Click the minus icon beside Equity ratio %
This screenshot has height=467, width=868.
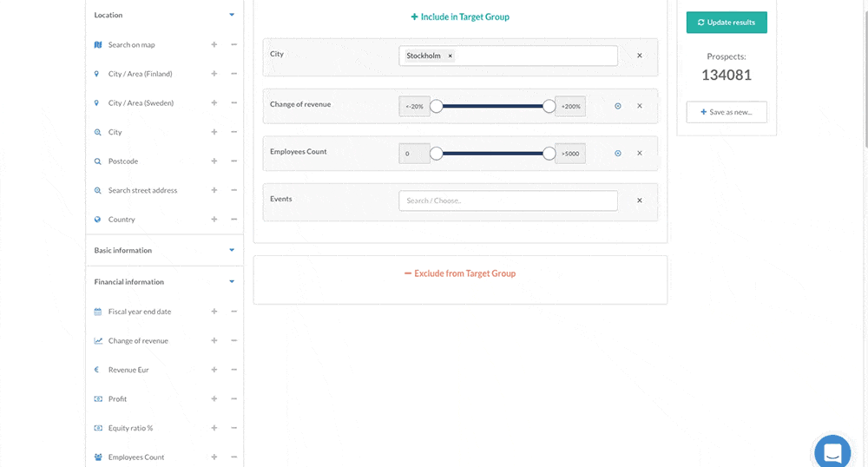tap(234, 428)
